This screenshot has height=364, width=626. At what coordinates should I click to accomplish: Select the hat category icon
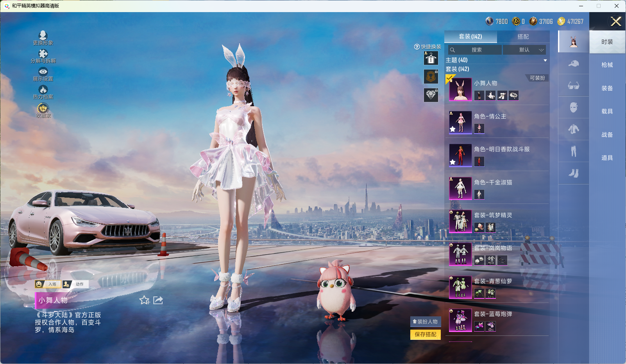pos(573,64)
